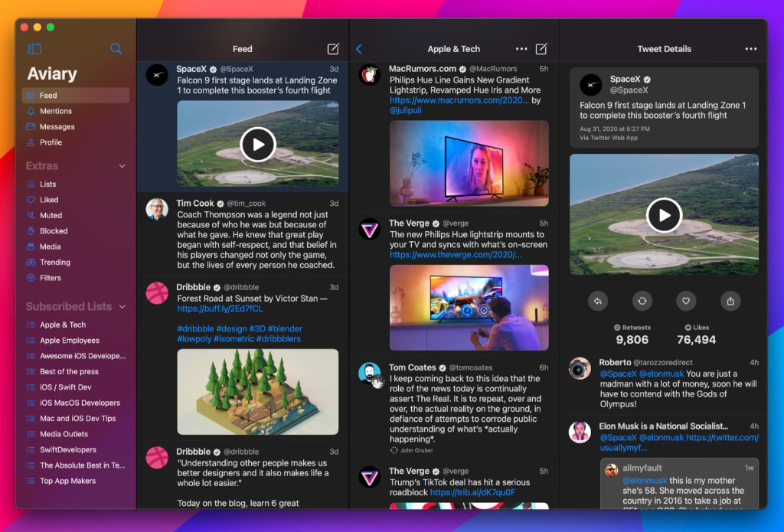Open buff.ly link in Dribbble tweet
Image resolution: width=784 pixels, height=532 pixels.
click(x=220, y=308)
